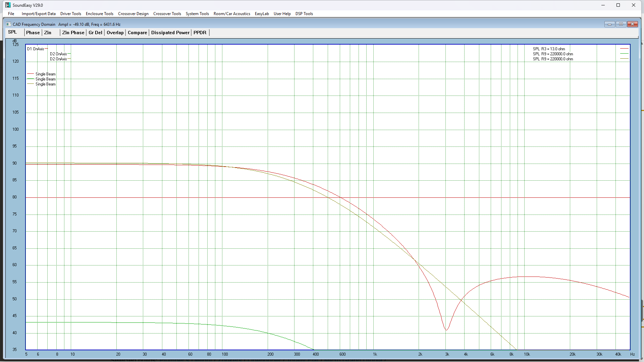Viewport: 644px width, 362px height.
Task: Select the Zin Phase tab
Action: click(x=73, y=33)
